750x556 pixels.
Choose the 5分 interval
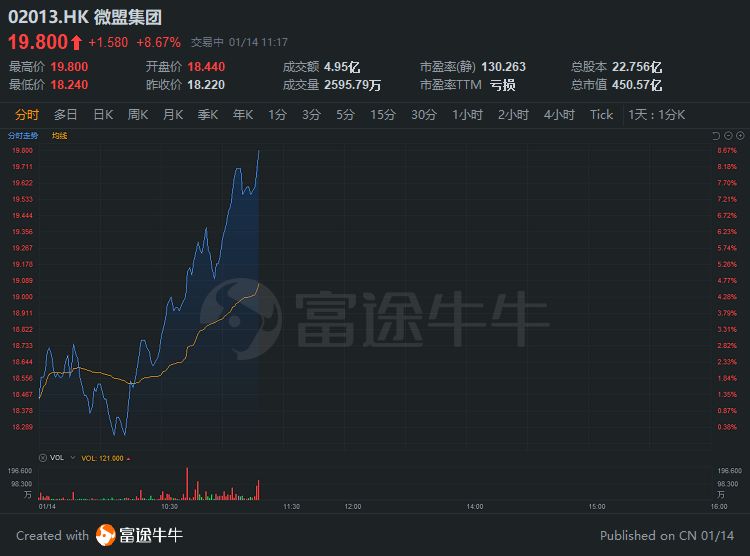pos(345,115)
